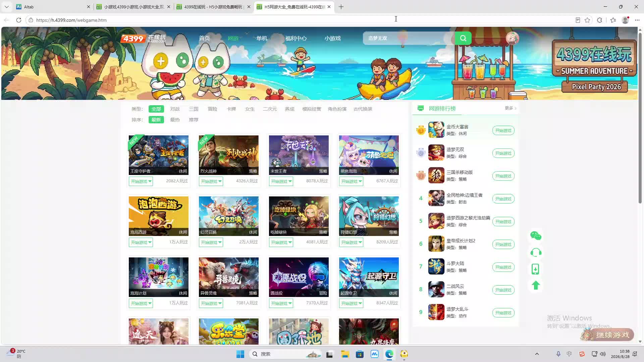644x362 pixels.
Task: Expand 开始游戏 dropdown for 末世王者
Action: click(x=281, y=181)
